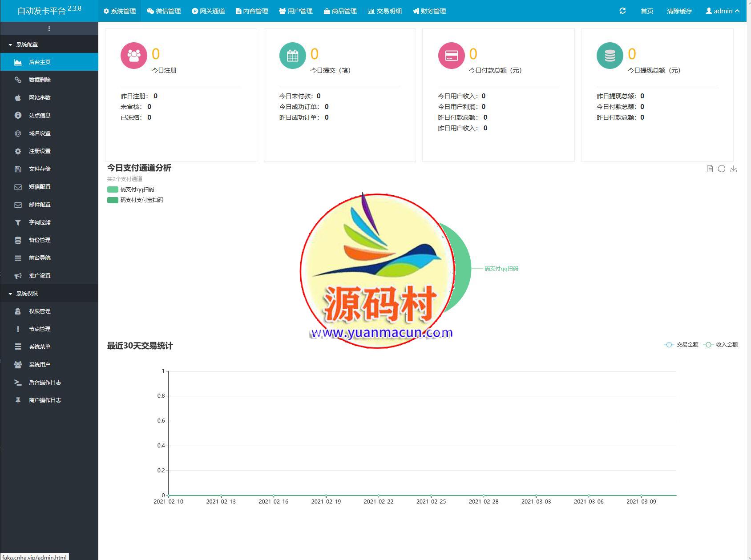Open the admin user dropdown
Screen dimensions: 751x560
click(x=723, y=11)
